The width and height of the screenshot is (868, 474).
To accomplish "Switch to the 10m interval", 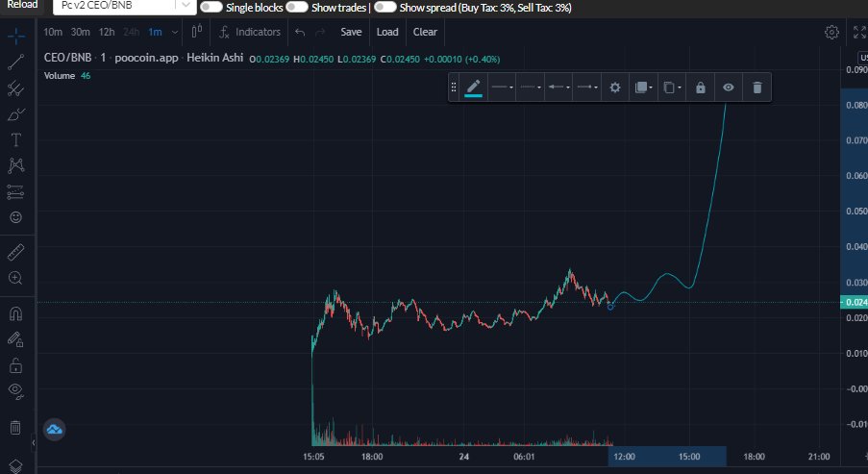I will (53, 32).
